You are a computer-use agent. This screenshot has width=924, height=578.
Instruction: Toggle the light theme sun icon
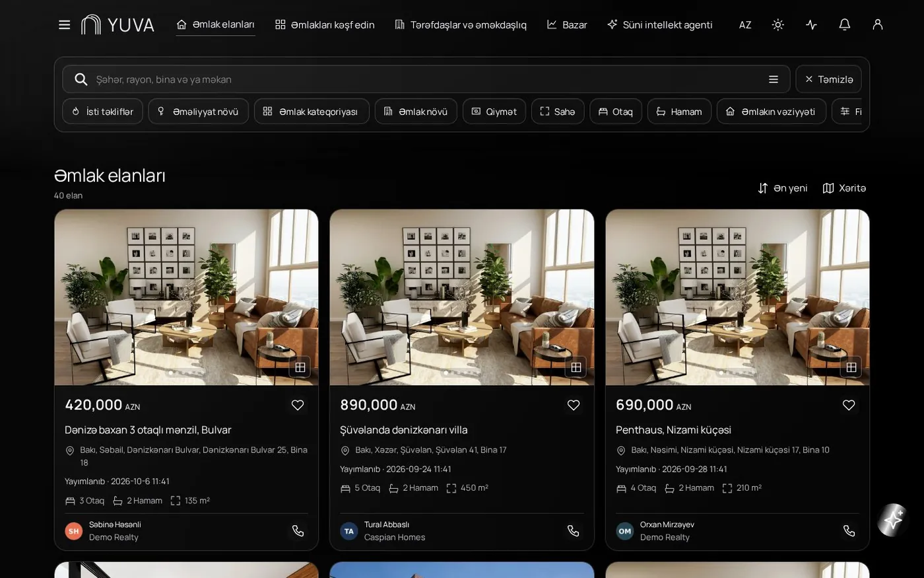coord(778,24)
